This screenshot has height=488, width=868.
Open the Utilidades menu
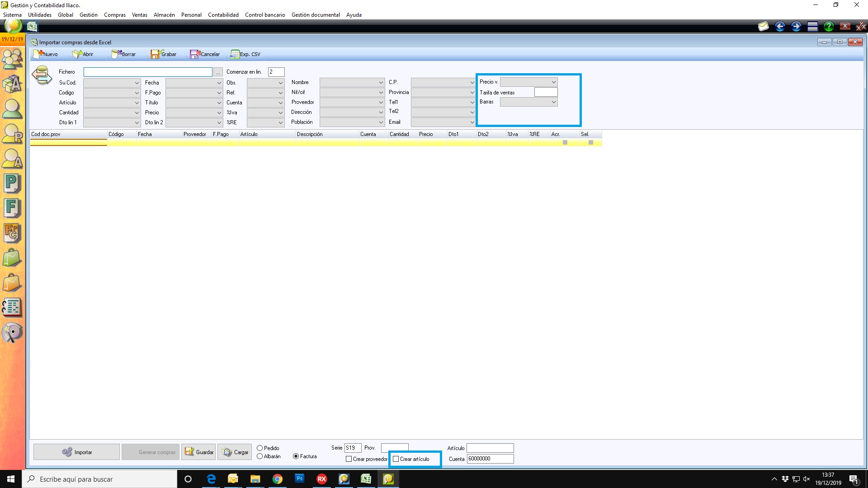(x=40, y=15)
